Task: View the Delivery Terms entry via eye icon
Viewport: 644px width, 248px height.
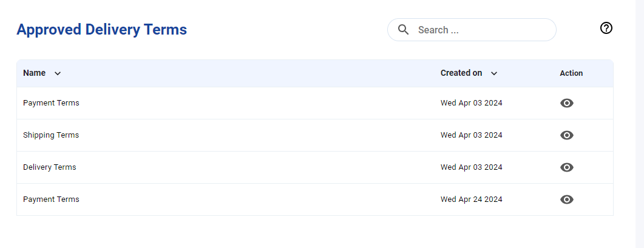Action: (567, 167)
